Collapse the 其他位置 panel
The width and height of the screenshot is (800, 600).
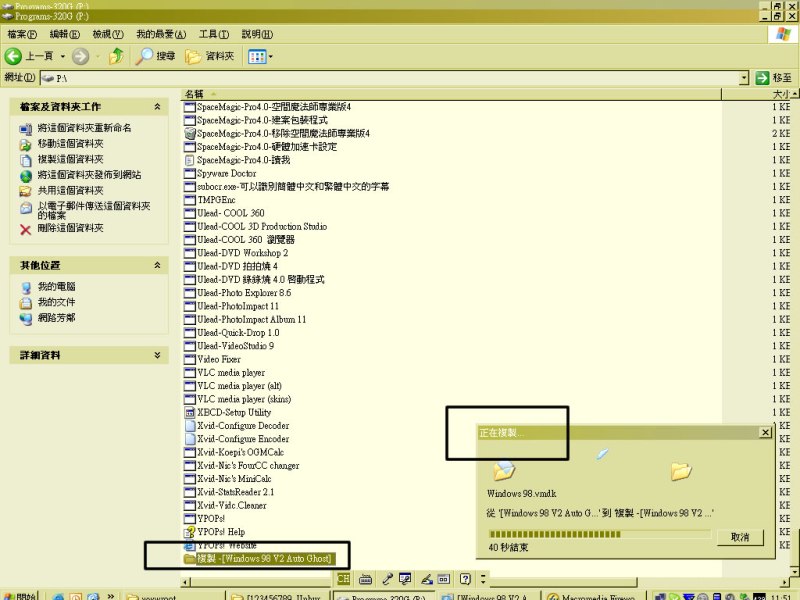tap(157, 265)
